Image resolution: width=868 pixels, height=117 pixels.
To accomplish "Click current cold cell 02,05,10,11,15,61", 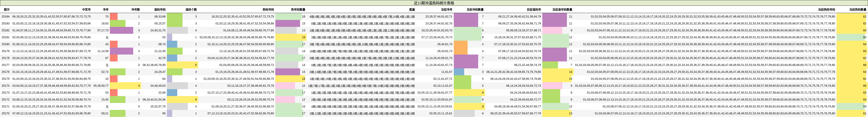I will [441, 113].
